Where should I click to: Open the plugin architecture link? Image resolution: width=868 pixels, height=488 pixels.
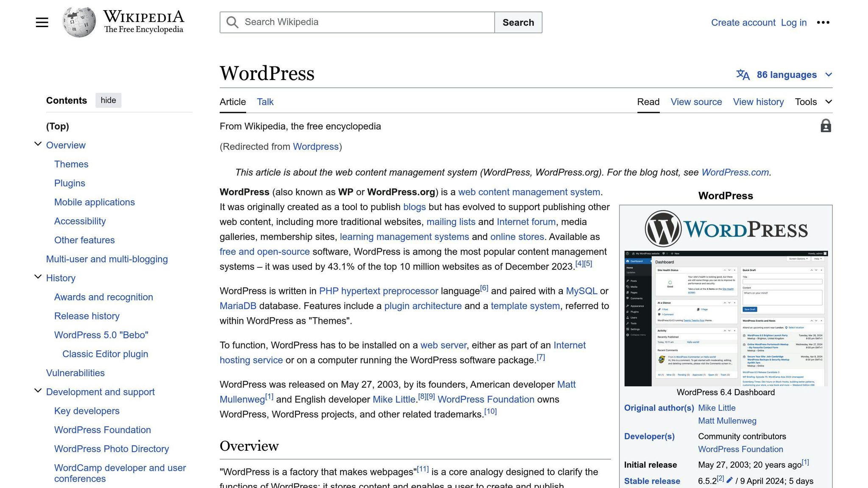[423, 306]
